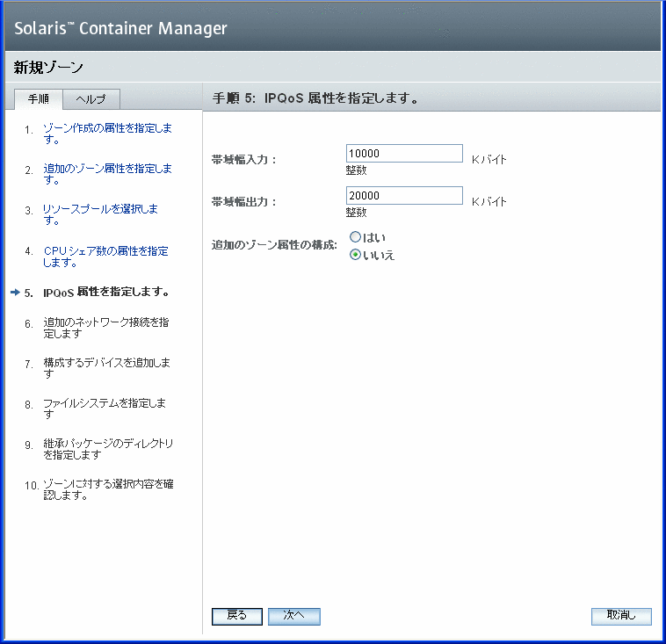Click step 8 ファイルシステムを指定します text
This screenshot has height=644, width=666.
pos(105,409)
